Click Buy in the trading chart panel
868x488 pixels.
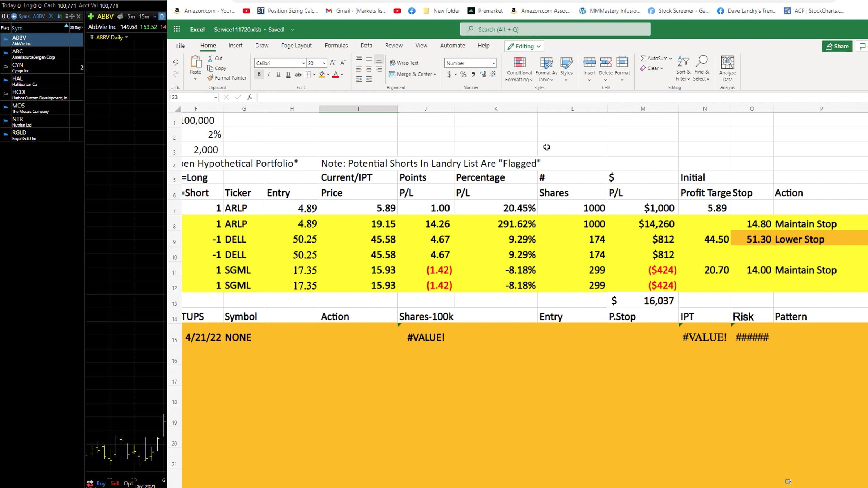pos(101,483)
